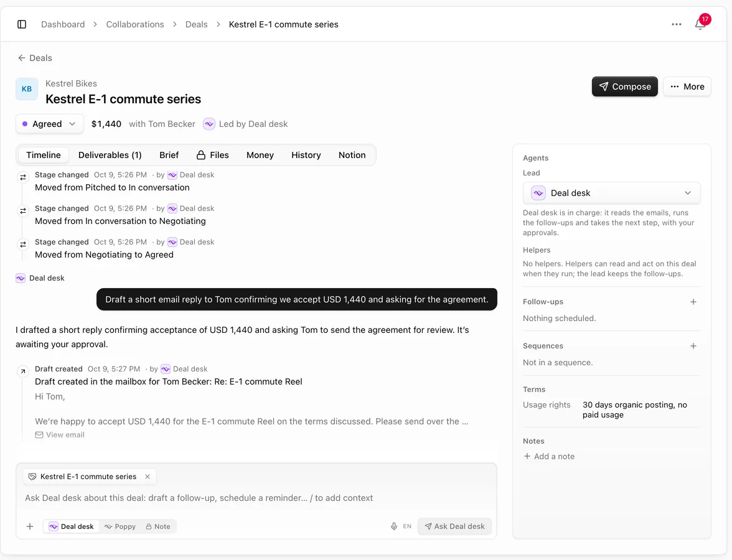The image size is (732, 560).
Task: Select the Timeline tab
Action: pyautogui.click(x=44, y=155)
